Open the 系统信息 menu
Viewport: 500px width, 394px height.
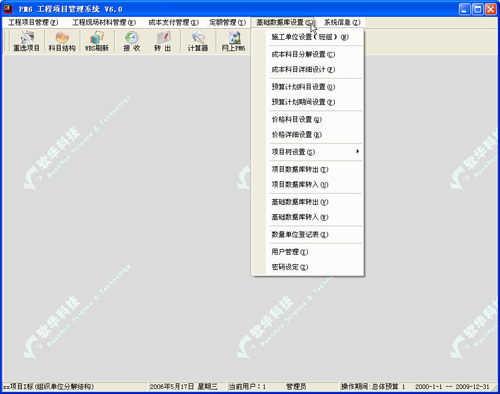(x=342, y=22)
